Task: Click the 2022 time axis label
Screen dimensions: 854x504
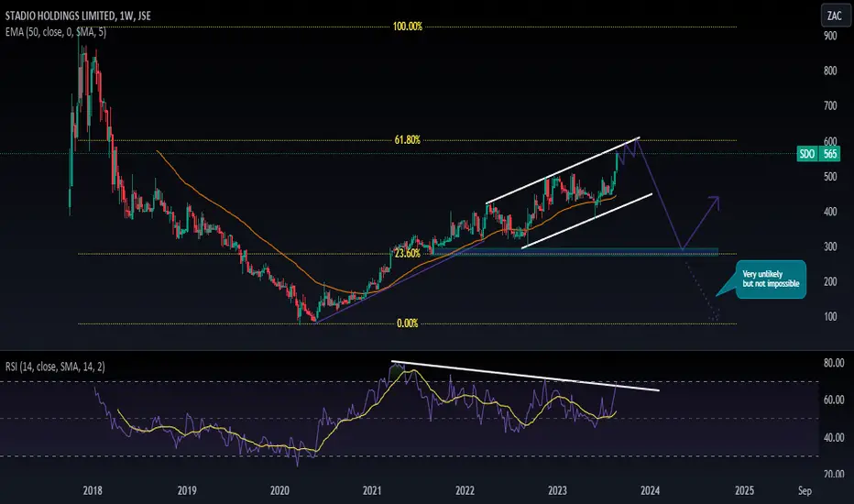Action: [x=465, y=490]
